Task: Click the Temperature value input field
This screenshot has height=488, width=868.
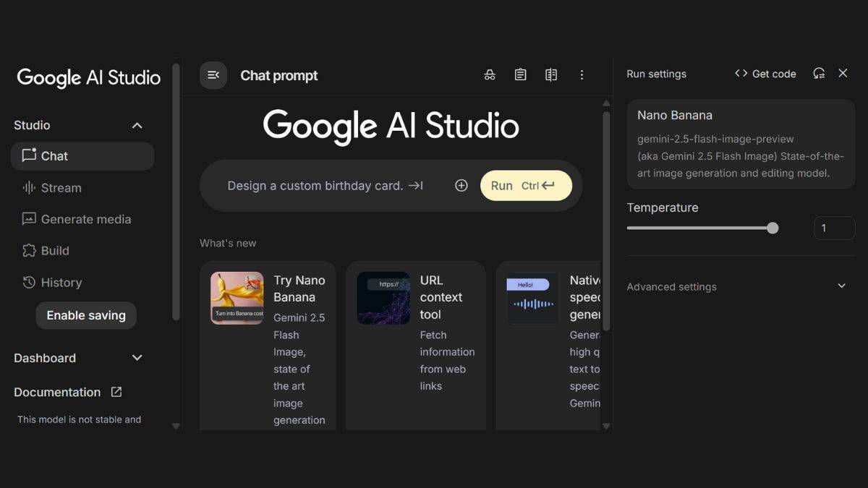Action: (x=834, y=228)
